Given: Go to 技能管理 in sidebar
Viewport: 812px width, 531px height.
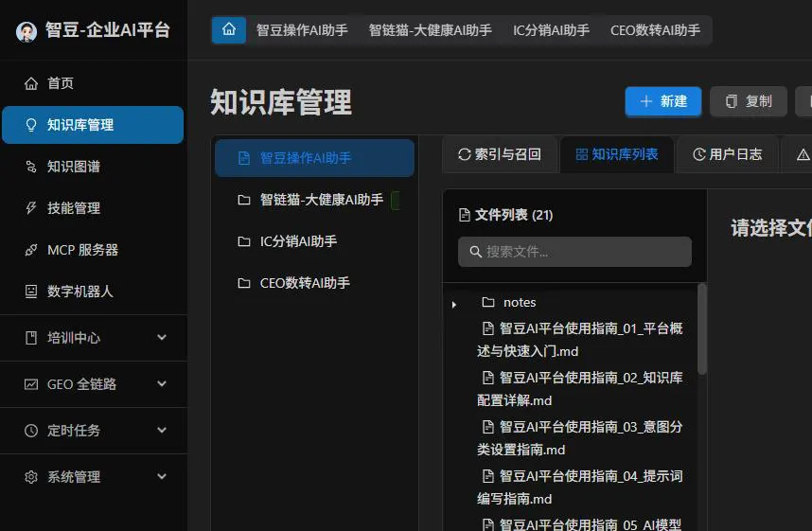Looking at the screenshot, I should coord(93,207).
